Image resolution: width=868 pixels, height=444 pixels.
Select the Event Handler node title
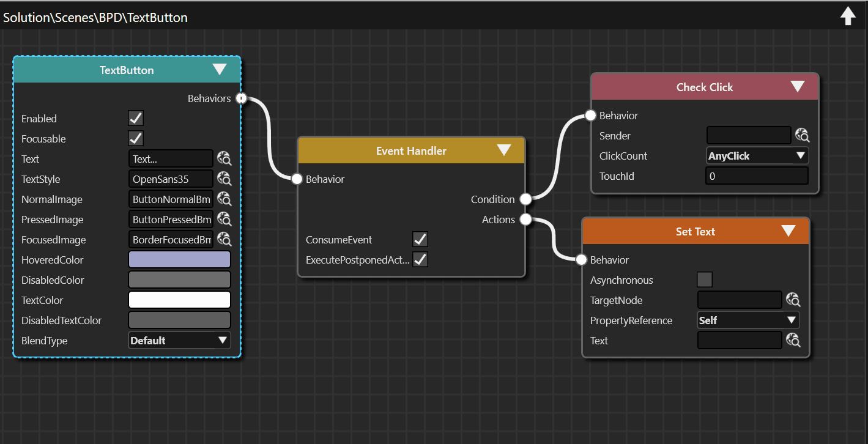[x=411, y=151]
